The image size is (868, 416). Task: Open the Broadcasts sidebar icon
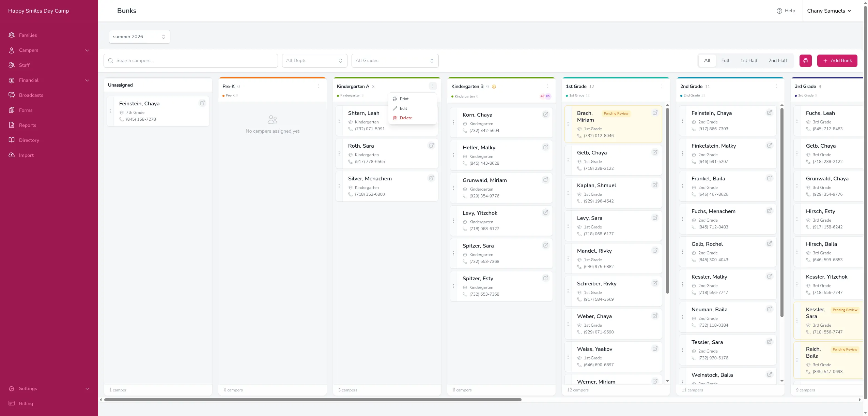tap(12, 95)
